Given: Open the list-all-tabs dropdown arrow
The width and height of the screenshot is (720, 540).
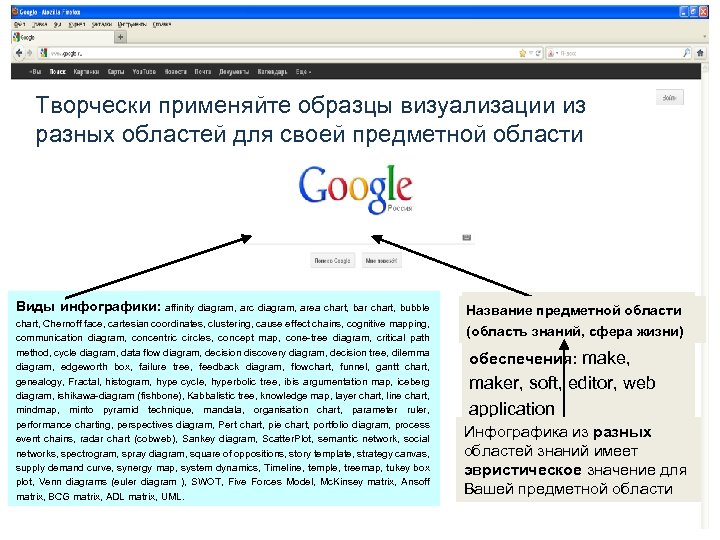Looking at the screenshot, I should tap(705, 37).
